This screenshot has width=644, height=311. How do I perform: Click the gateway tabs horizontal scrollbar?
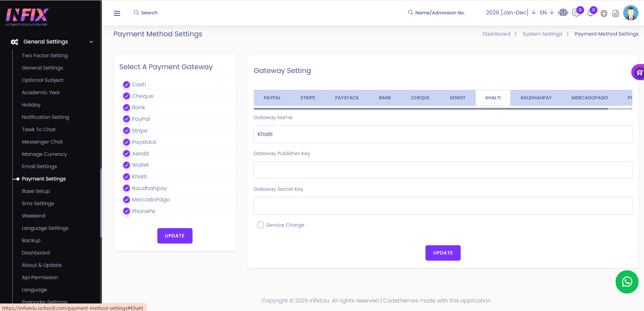(431, 109)
